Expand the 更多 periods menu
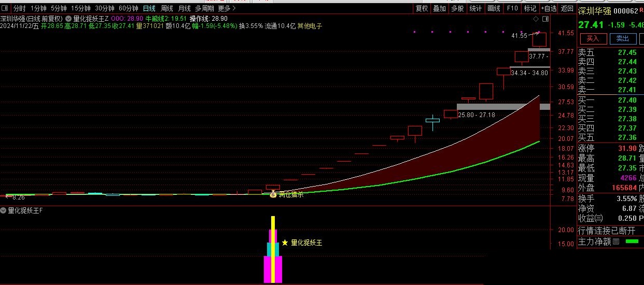Viewport: 644px width, 285px height. [227, 8]
